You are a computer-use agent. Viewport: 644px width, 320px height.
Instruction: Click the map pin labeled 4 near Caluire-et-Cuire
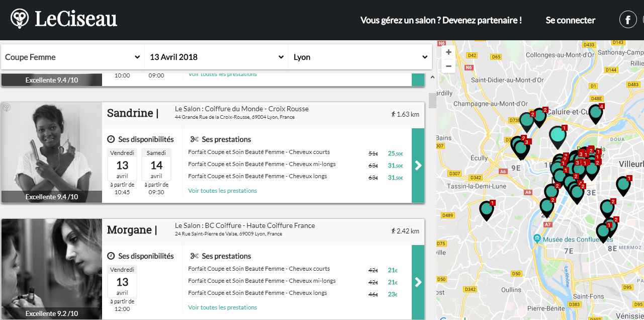coord(595,113)
